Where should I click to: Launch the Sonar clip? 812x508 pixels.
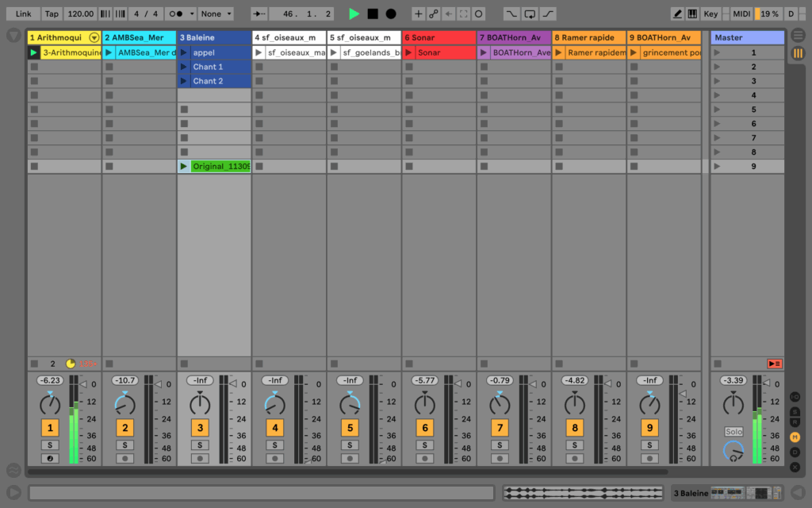point(409,52)
